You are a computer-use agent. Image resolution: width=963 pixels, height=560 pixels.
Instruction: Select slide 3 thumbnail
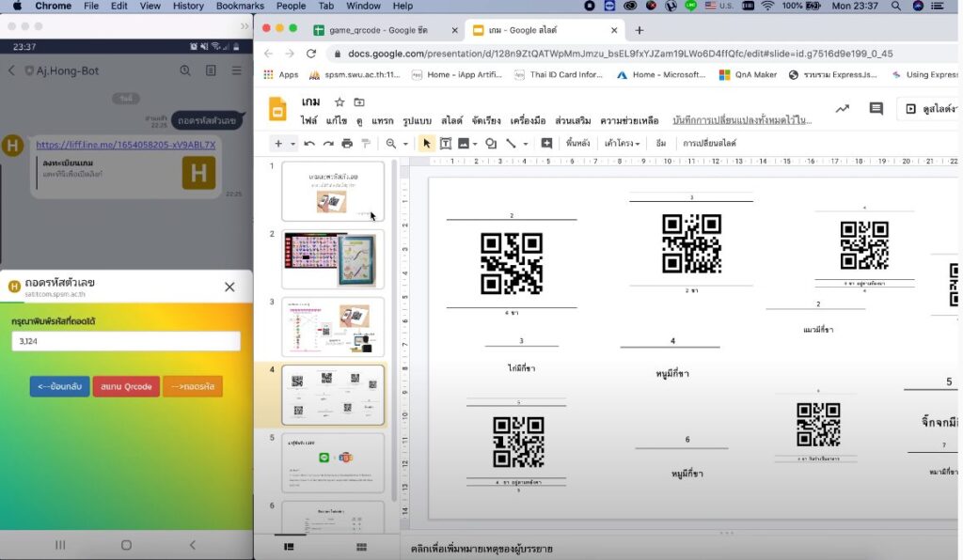click(333, 327)
